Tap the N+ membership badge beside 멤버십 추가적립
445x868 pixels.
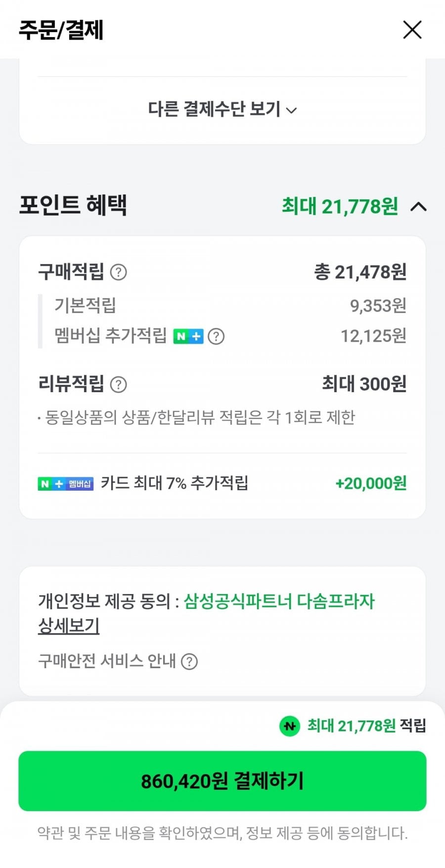(188, 336)
